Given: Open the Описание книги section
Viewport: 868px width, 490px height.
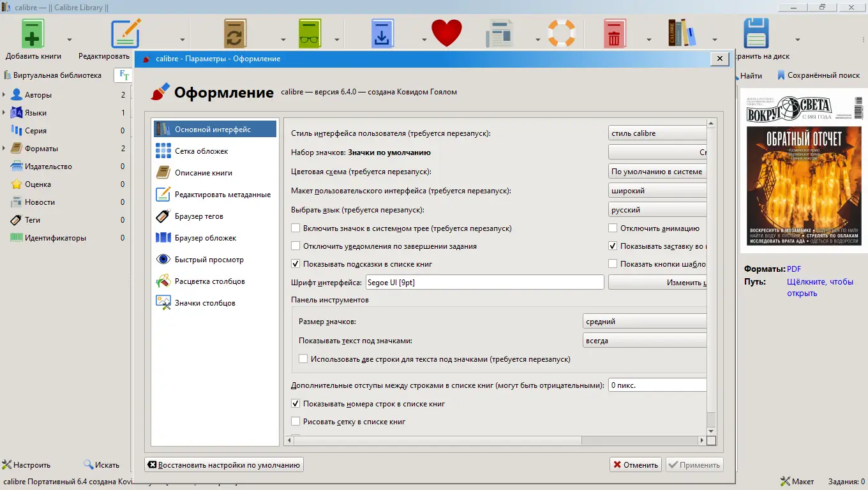Looking at the screenshot, I should click(x=215, y=173).
